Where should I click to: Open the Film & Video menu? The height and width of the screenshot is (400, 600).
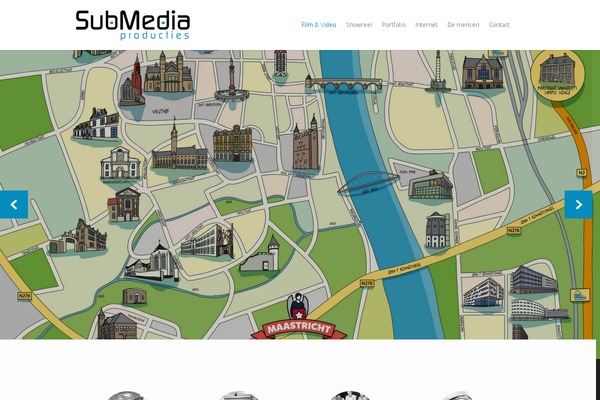[x=319, y=24]
